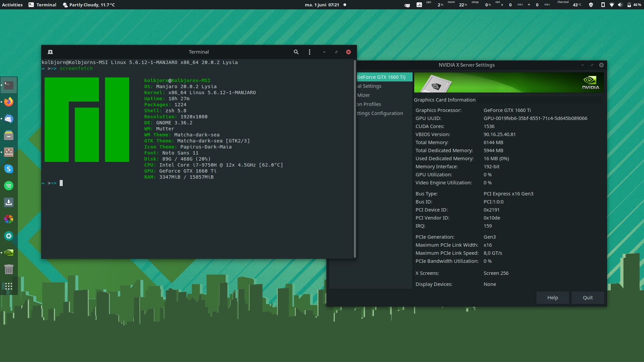This screenshot has width=644, height=362.
Task: Open the NVIDIA Settings icon in the dock
Action: pyautogui.click(x=8, y=252)
